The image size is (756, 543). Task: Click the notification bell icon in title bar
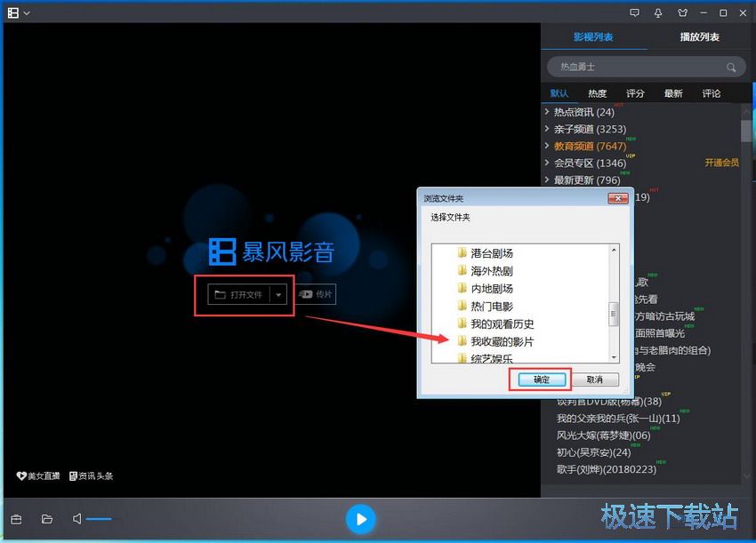pyautogui.click(x=658, y=13)
